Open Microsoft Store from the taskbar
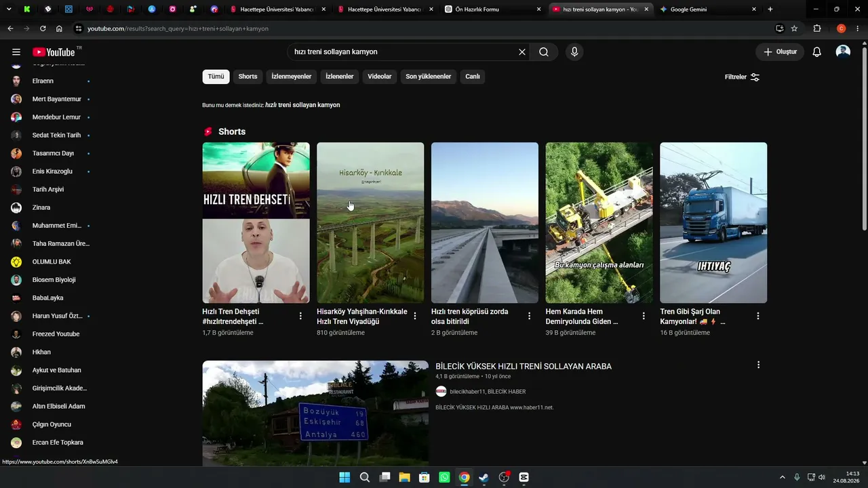This screenshot has height=488, width=868. point(425,477)
